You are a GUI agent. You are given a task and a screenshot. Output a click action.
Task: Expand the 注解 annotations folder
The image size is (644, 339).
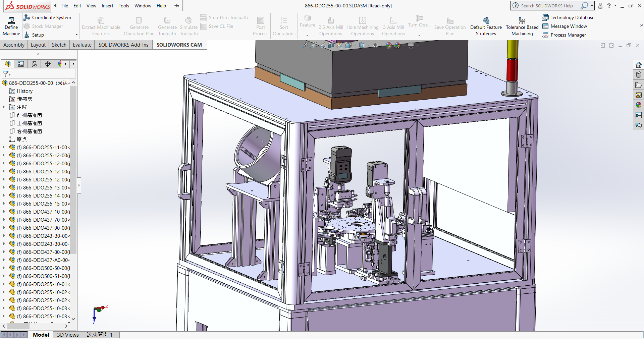(4, 107)
